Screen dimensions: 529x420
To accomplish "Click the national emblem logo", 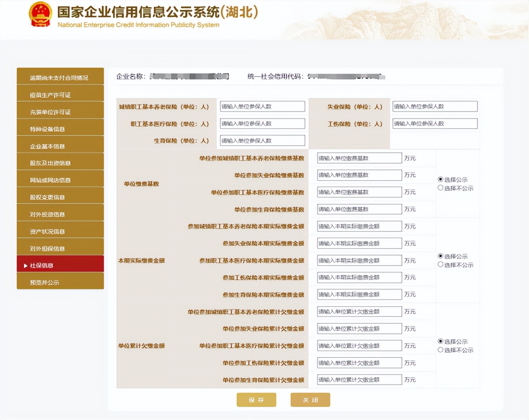I will pyautogui.click(x=41, y=15).
